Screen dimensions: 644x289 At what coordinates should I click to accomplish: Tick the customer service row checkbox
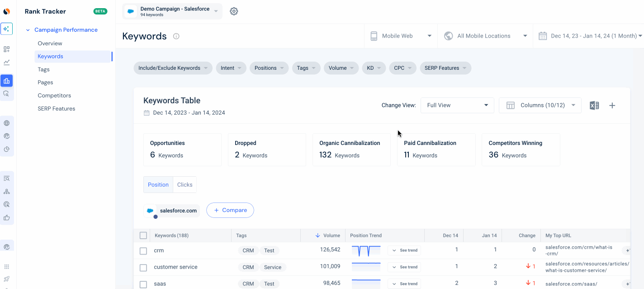point(143,268)
